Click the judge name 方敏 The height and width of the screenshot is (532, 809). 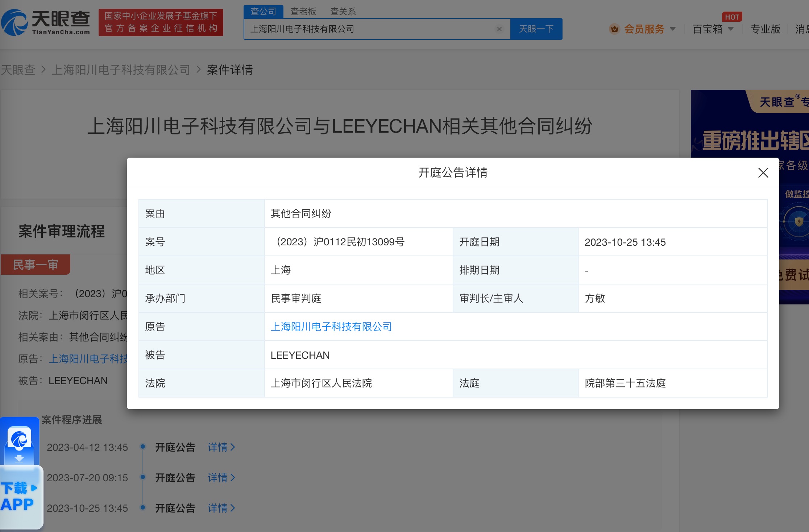(x=595, y=299)
